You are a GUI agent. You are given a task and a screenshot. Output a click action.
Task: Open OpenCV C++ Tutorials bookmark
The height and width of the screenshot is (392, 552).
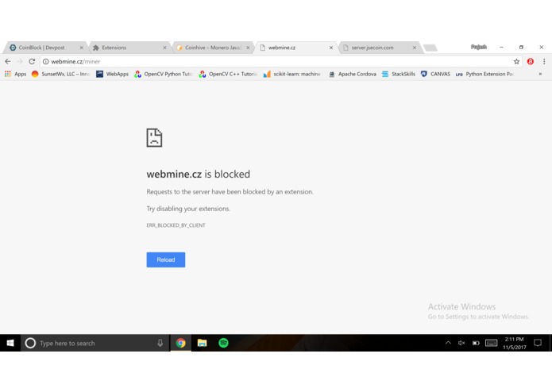[x=228, y=74]
